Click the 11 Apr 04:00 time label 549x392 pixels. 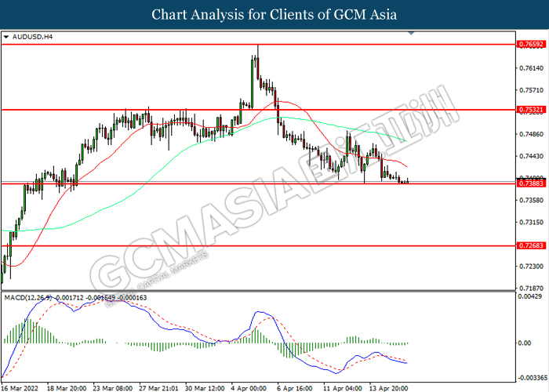click(x=343, y=388)
